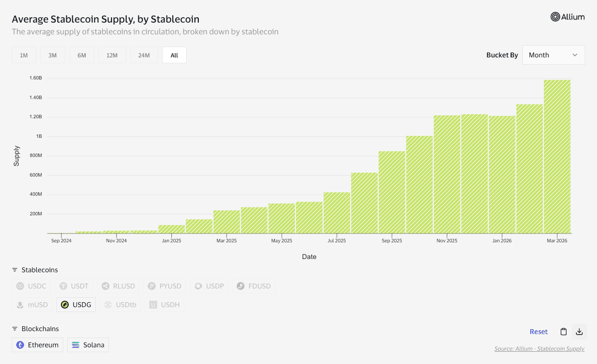Click the 'Blockchains' section heading
This screenshot has width=597, height=364.
click(x=40, y=329)
